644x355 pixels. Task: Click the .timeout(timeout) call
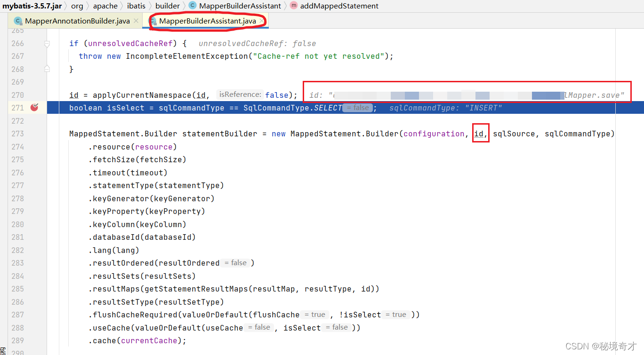pos(128,173)
